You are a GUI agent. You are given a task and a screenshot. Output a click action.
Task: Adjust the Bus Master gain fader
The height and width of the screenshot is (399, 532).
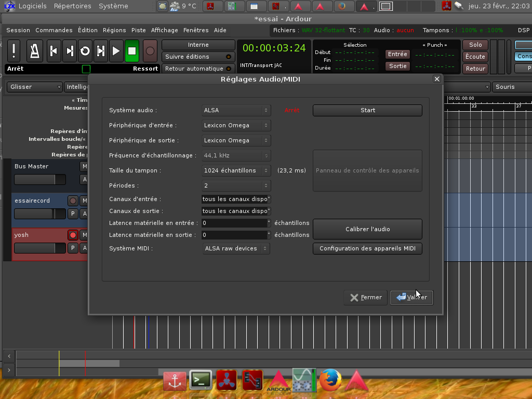(39, 179)
